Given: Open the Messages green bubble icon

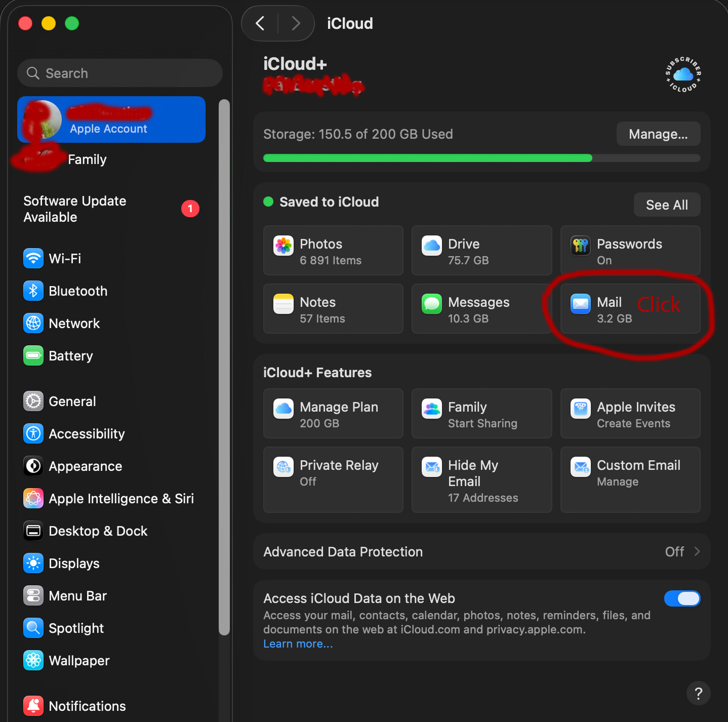Looking at the screenshot, I should point(432,304).
